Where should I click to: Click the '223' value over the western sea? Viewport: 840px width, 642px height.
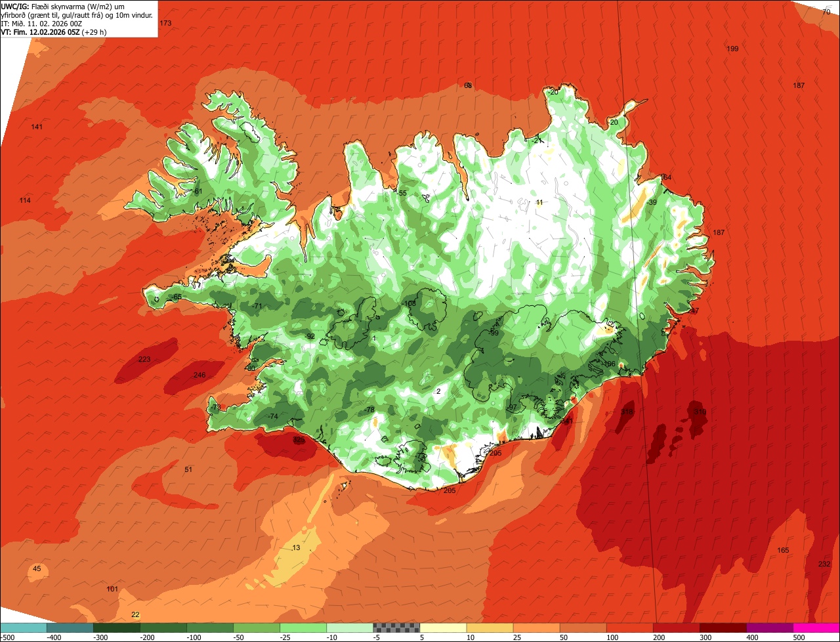coord(144,359)
